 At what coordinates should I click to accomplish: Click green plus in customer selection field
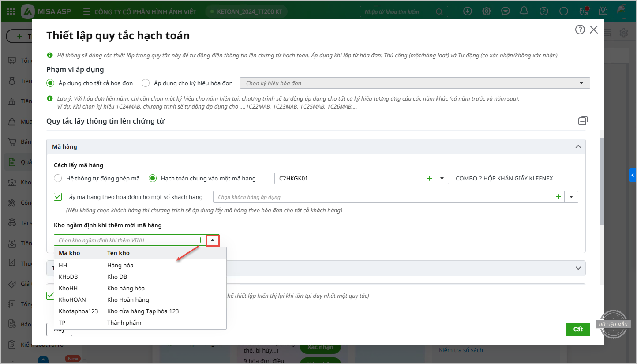coord(558,197)
